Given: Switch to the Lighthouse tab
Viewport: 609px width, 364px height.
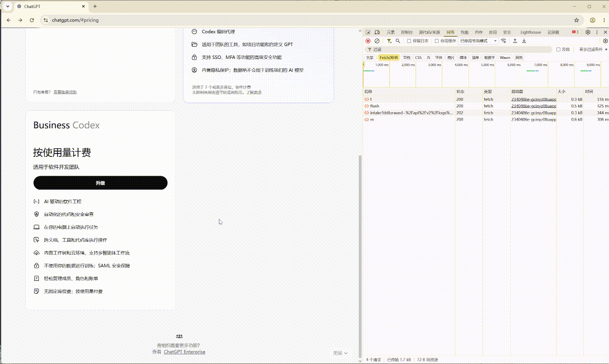Looking at the screenshot, I should tap(530, 32).
